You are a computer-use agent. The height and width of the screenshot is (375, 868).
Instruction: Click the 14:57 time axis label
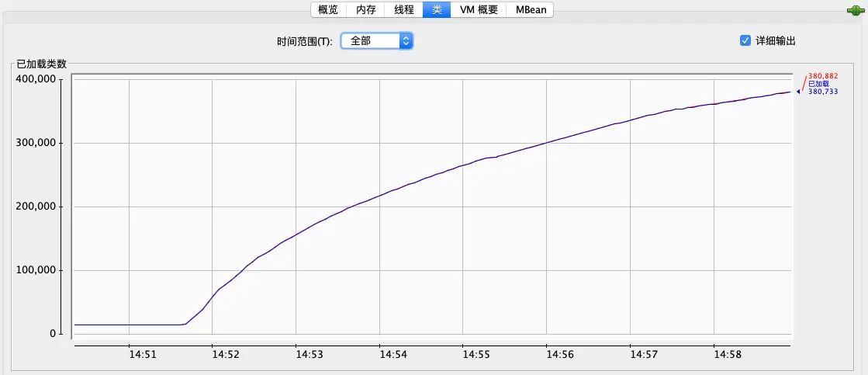[643, 353]
